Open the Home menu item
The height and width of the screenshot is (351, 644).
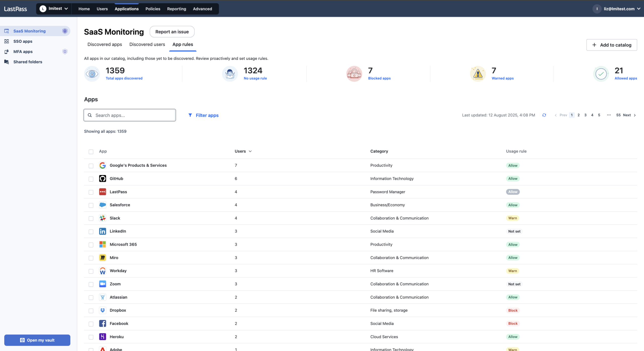click(x=84, y=9)
